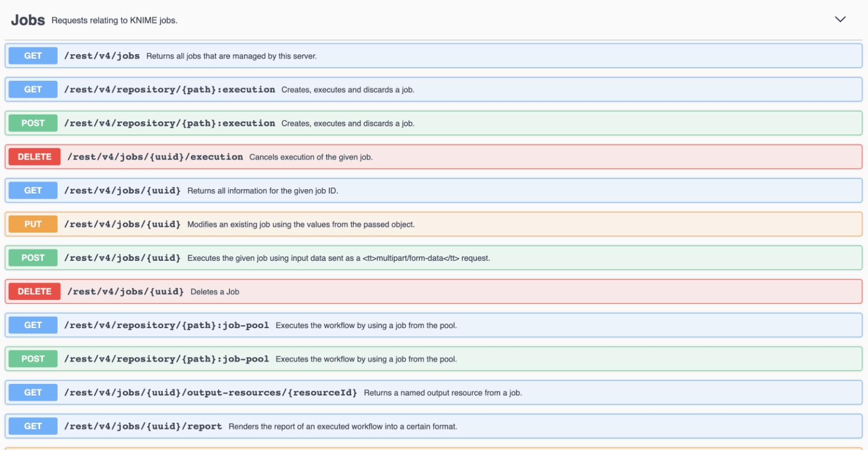Click GET badge for /rest/v4/jobs
This screenshot has width=868, height=450.
(33, 56)
